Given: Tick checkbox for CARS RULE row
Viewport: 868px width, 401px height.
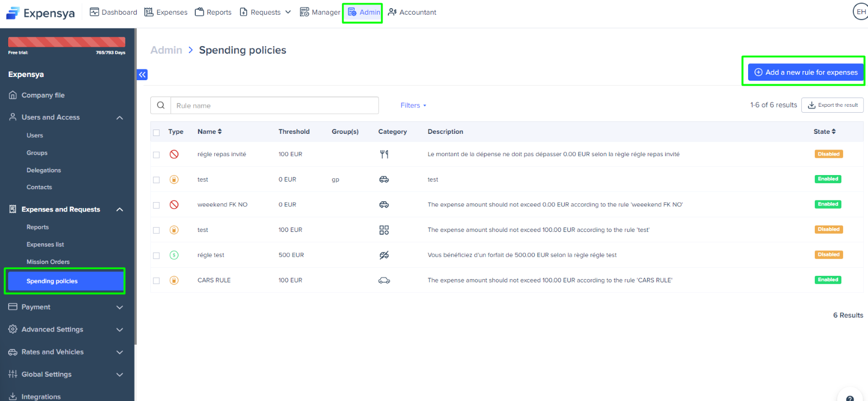Looking at the screenshot, I should pyautogui.click(x=156, y=281).
